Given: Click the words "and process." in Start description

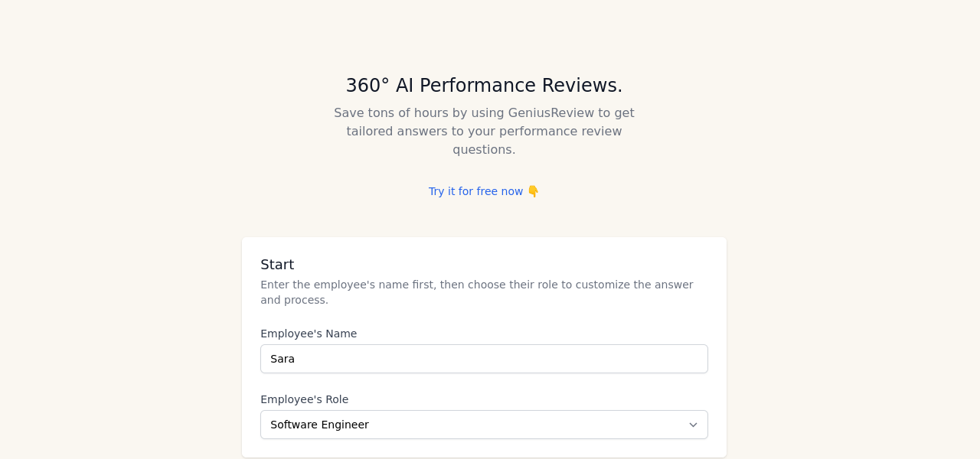Looking at the screenshot, I should pos(294,300).
